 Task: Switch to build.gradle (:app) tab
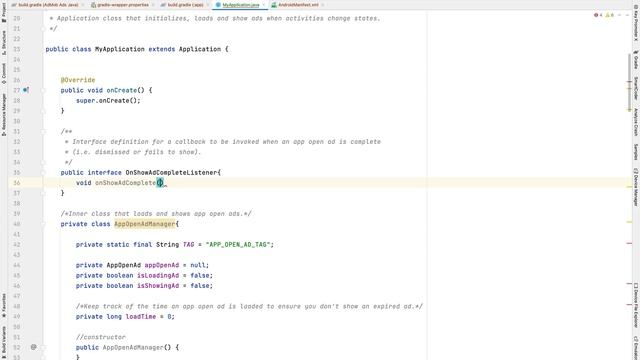click(182, 5)
